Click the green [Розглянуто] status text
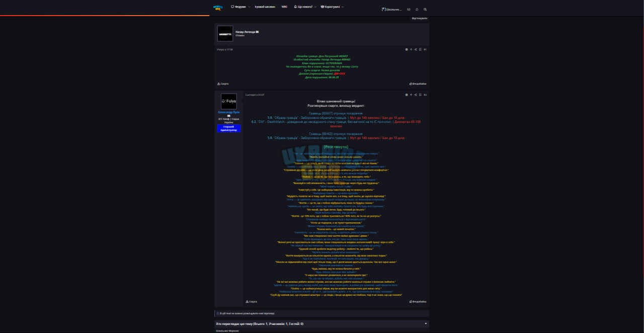This screenshot has width=644, height=333. point(336,147)
